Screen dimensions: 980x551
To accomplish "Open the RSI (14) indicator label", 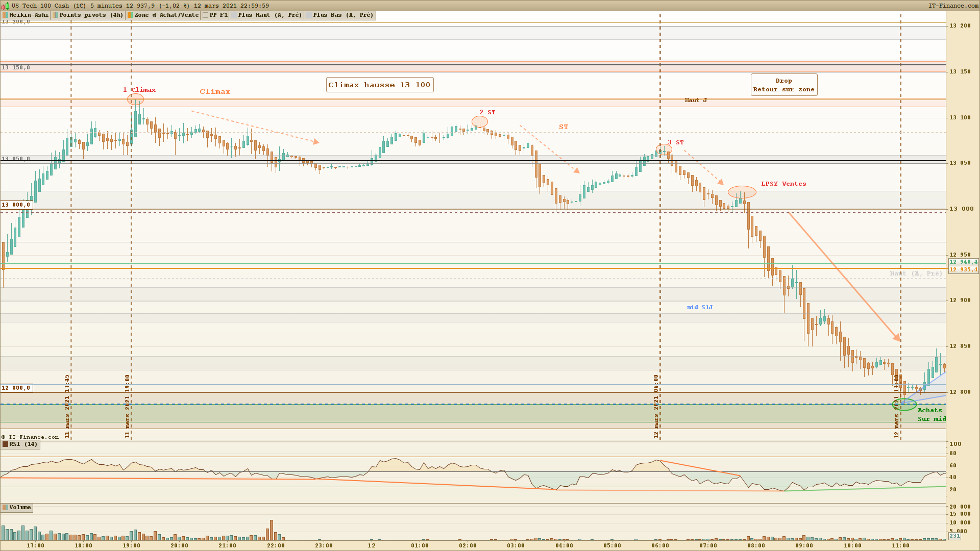I will click(x=23, y=444).
